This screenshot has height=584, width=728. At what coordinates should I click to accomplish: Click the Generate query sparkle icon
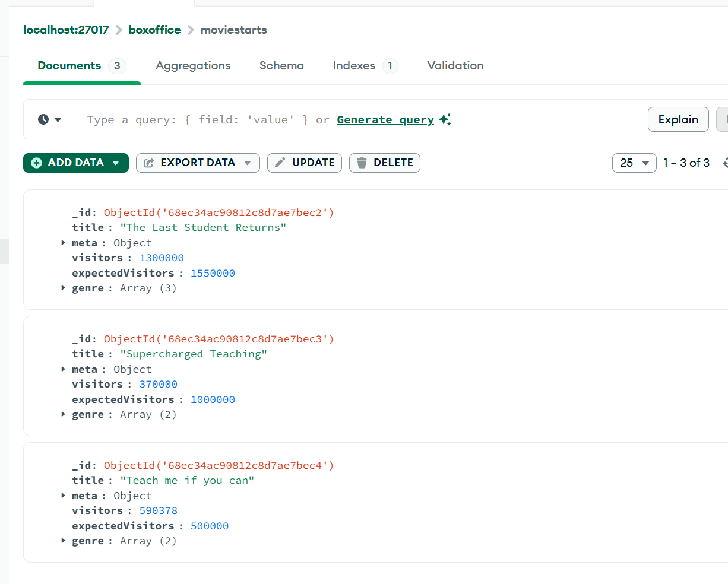445,119
